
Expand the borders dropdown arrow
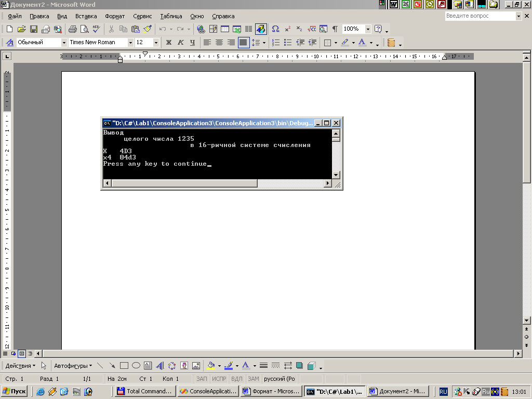[336, 43]
